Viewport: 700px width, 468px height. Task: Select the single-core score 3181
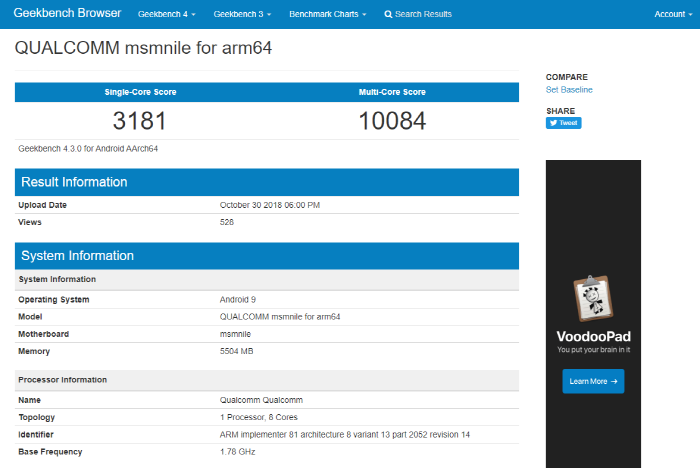click(x=139, y=121)
